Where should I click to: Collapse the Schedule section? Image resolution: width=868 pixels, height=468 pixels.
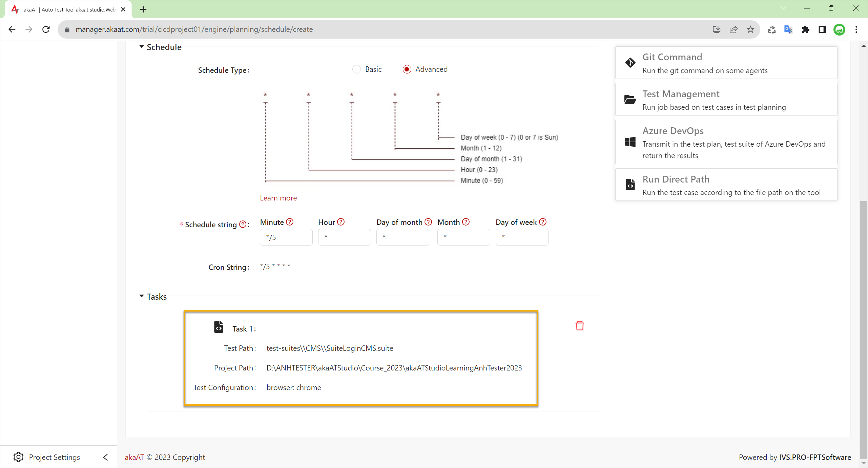click(x=142, y=47)
